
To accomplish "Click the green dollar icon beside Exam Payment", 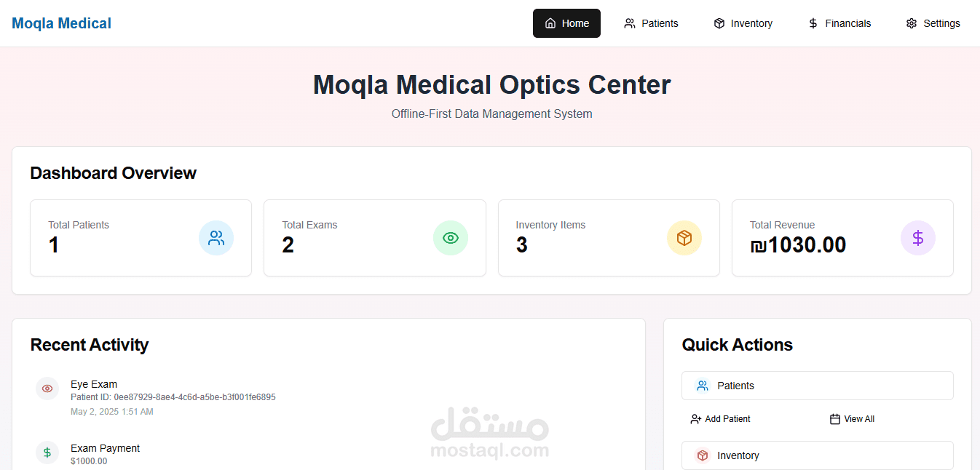I will pos(47,453).
